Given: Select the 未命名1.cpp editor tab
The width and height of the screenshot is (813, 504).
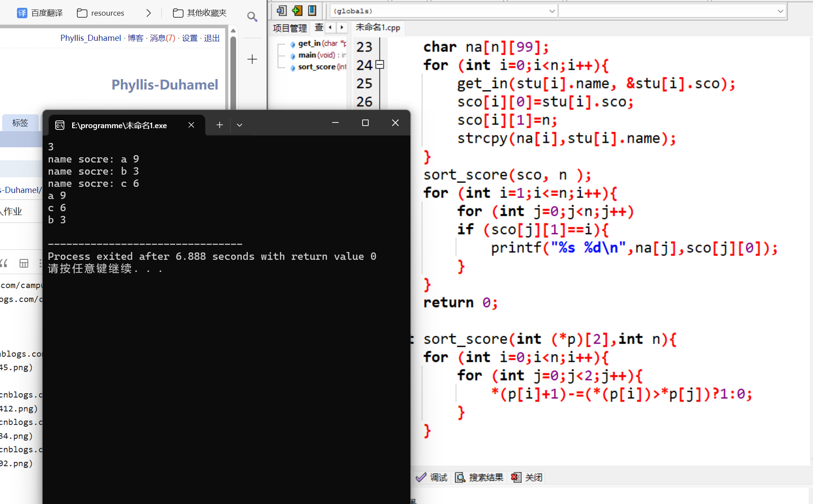Looking at the screenshot, I should pyautogui.click(x=378, y=27).
